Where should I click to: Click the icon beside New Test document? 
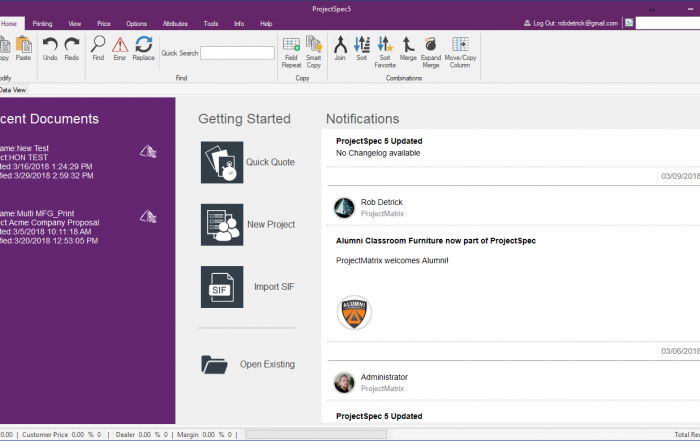pyautogui.click(x=148, y=152)
